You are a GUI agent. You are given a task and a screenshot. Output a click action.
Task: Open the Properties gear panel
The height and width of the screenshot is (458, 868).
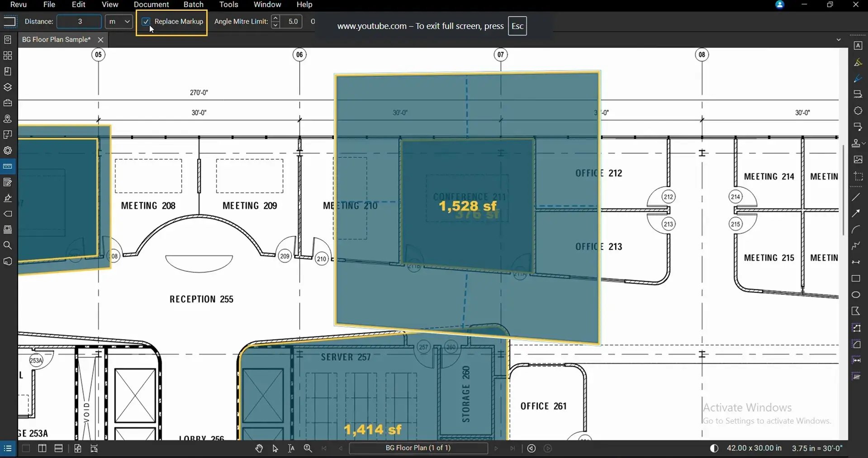click(x=8, y=151)
